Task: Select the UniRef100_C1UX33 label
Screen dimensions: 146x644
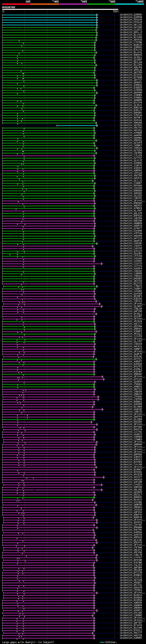Action: tap(131, 263)
